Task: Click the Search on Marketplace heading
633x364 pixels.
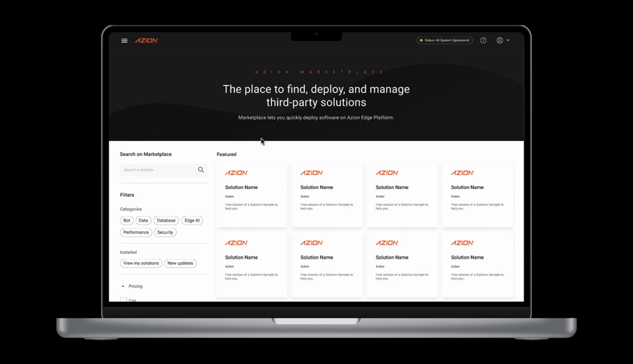Action: pos(146,155)
